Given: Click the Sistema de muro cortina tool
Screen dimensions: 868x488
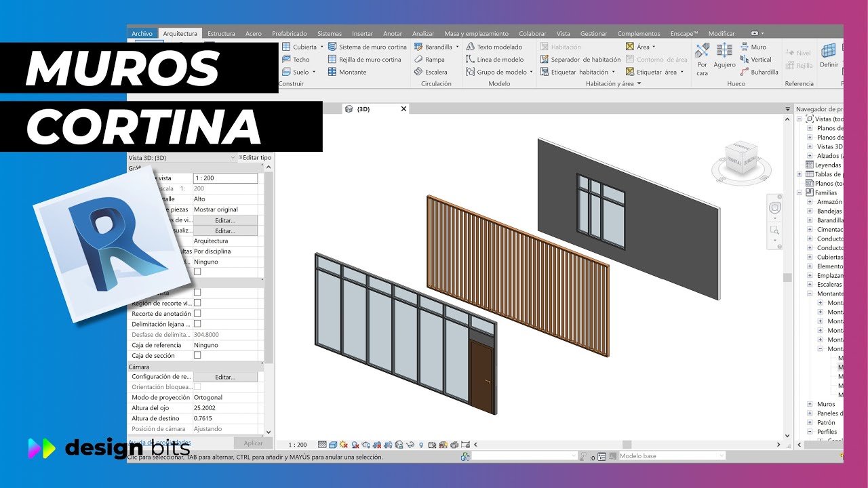Looking at the screenshot, I should [368, 47].
